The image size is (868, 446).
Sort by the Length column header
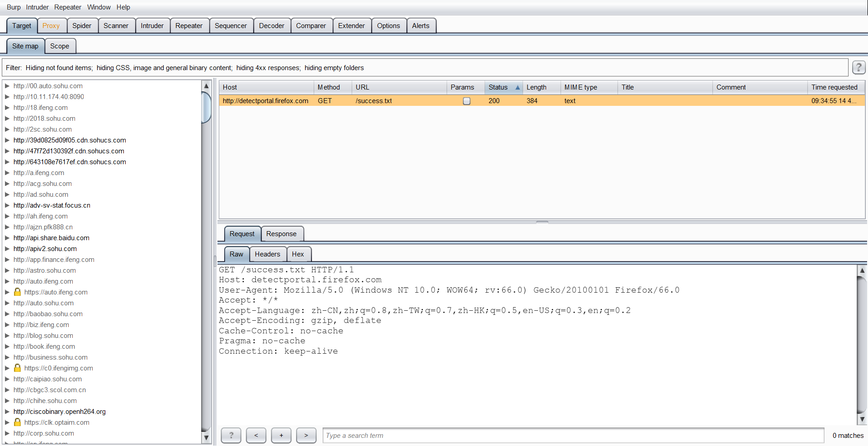click(542, 87)
